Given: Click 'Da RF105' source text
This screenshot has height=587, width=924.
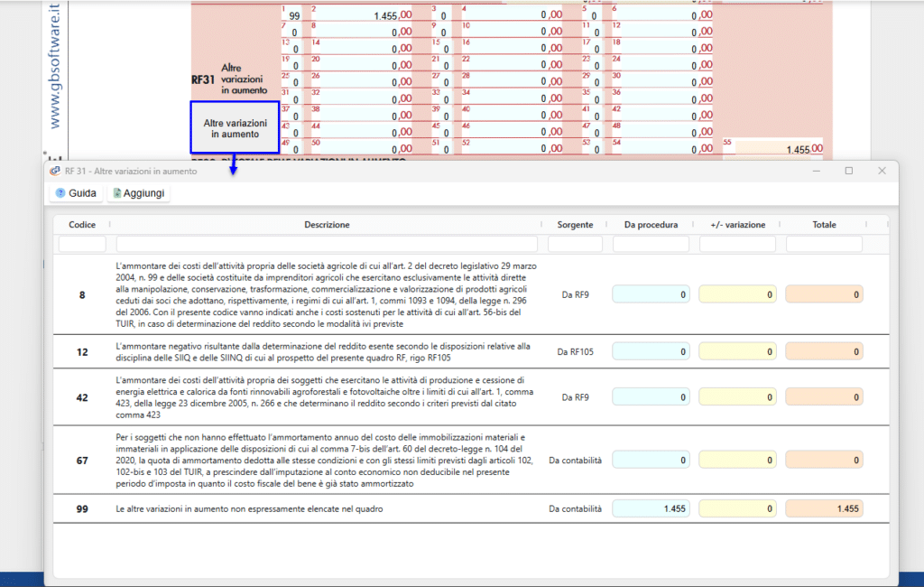Looking at the screenshot, I should click(x=575, y=351).
